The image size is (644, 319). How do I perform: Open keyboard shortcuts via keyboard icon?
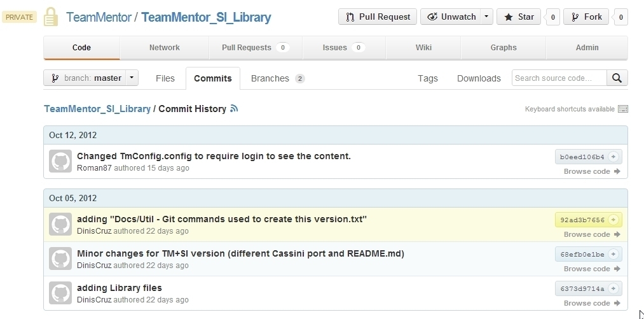[x=622, y=109]
